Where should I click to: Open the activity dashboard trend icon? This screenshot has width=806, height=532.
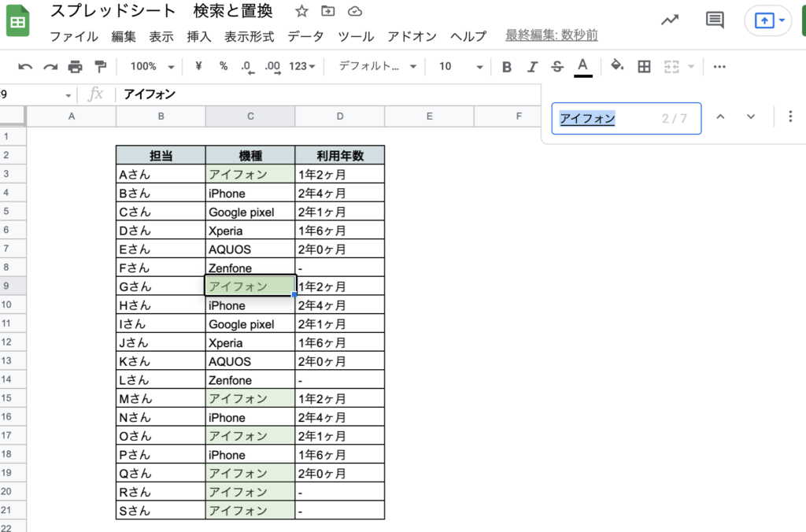click(x=670, y=20)
